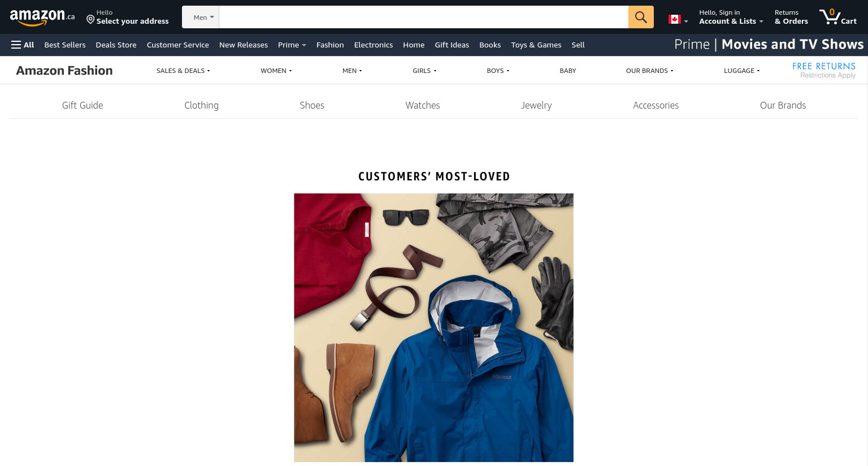Expand the SALES & DEALS fashion menu
The height and width of the screenshot is (466, 868).
coord(183,71)
